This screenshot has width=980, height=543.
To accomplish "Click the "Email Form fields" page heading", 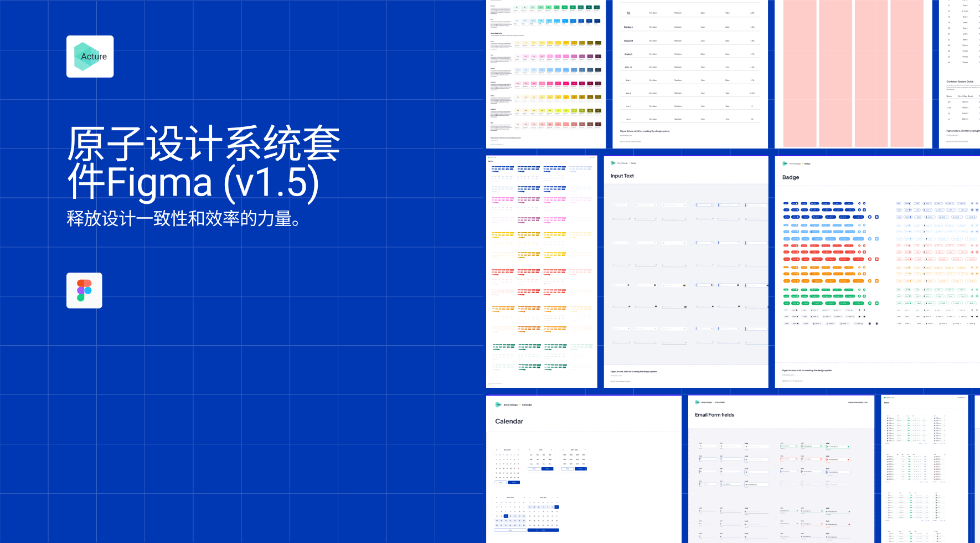I will pos(715,414).
